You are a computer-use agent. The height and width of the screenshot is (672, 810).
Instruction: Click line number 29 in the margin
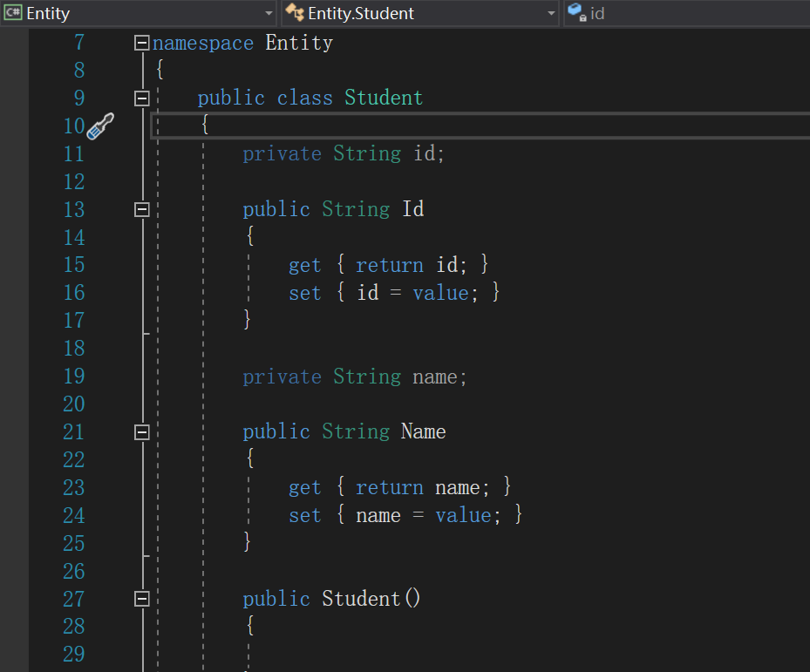click(74, 654)
